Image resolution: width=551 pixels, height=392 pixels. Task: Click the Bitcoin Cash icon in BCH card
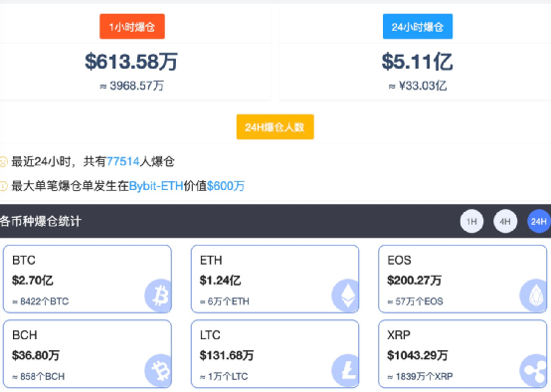coord(158,370)
